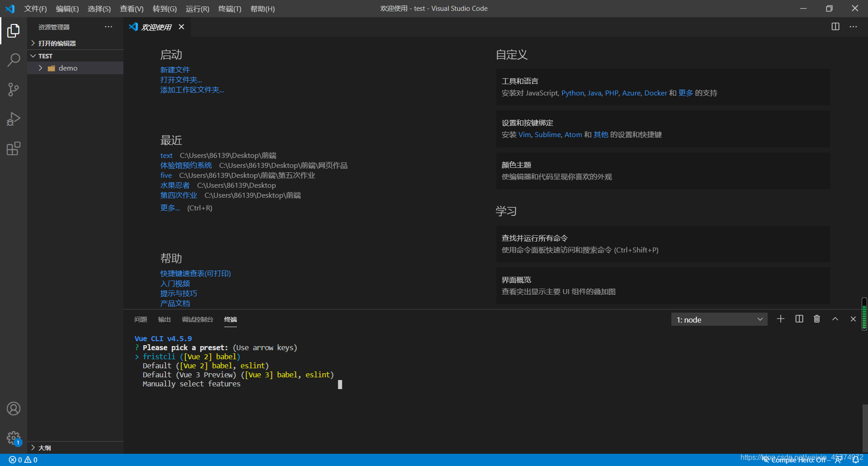
Task: Click the errors and warnings count in status bar
Action: point(23,460)
